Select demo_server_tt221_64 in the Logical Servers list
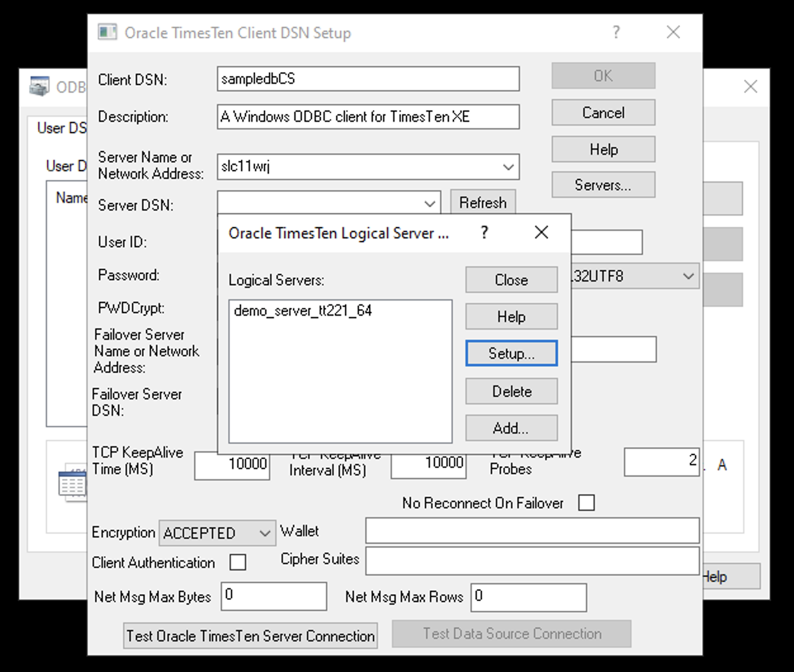This screenshot has width=794, height=672. [x=303, y=311]
